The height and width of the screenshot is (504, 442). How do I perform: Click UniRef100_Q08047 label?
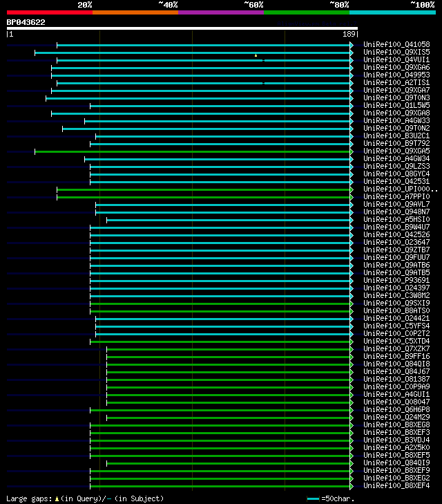pyautogui.click(x=396, y=402)
